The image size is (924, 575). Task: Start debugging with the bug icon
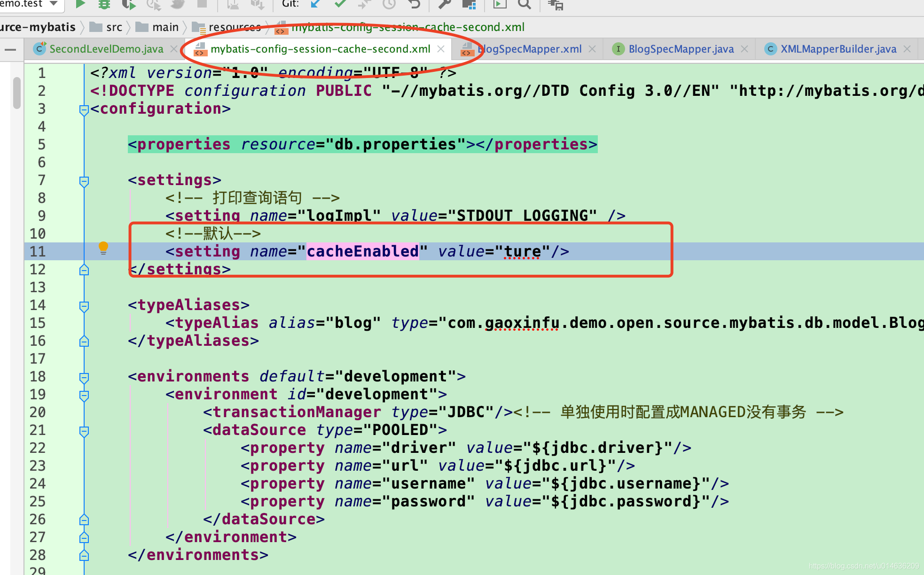click(x=104, y=4)
